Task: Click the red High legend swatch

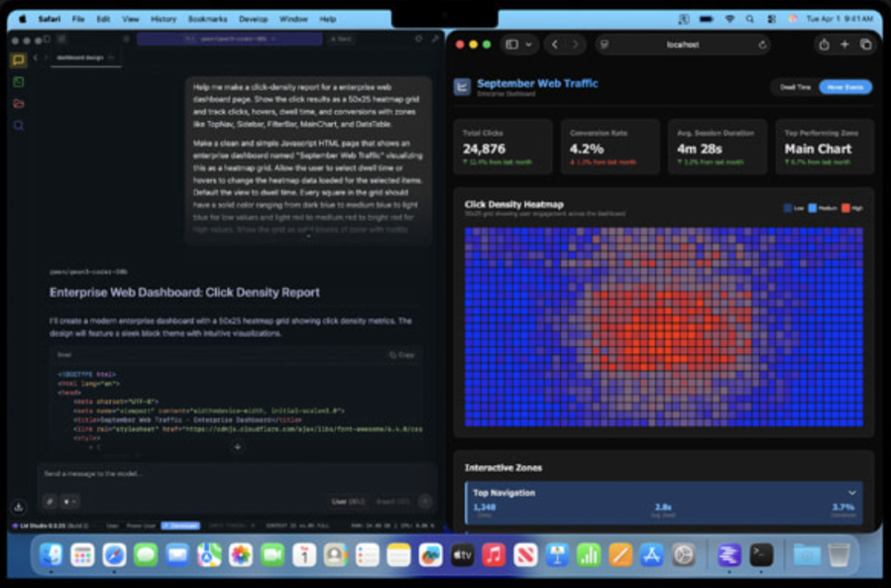Action: 845,208
